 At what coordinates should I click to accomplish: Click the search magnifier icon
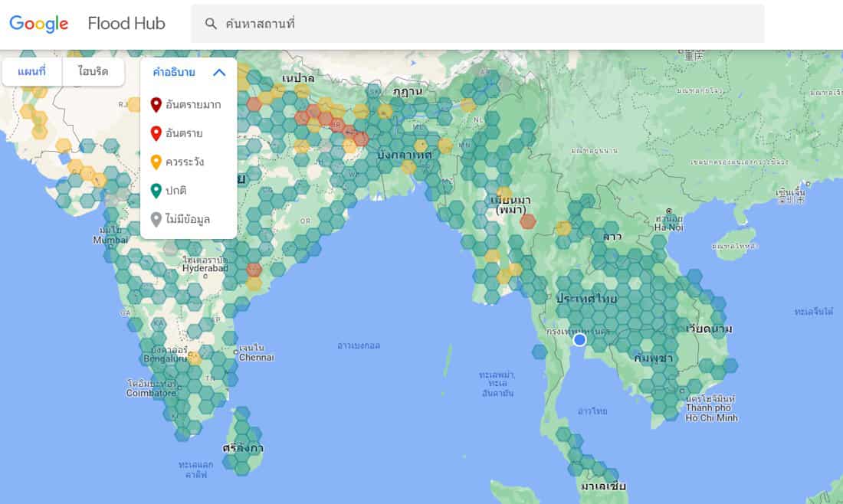211,24
